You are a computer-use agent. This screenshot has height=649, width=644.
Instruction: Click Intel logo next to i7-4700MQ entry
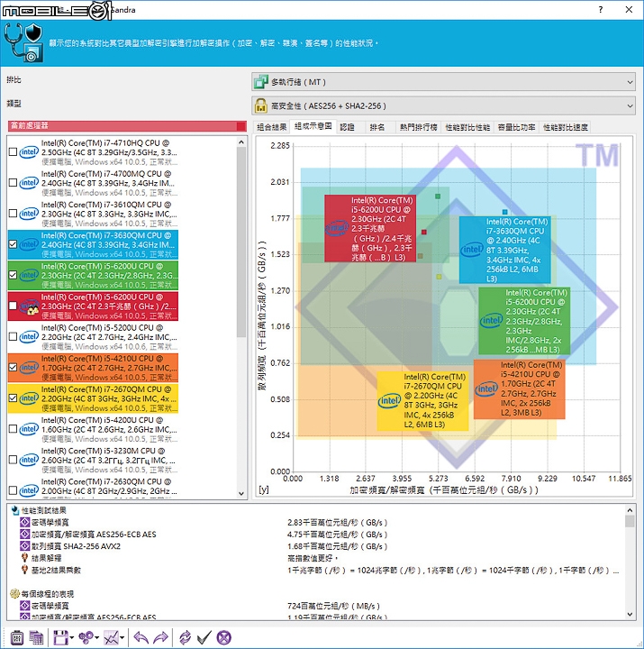[x=29, y=182]
